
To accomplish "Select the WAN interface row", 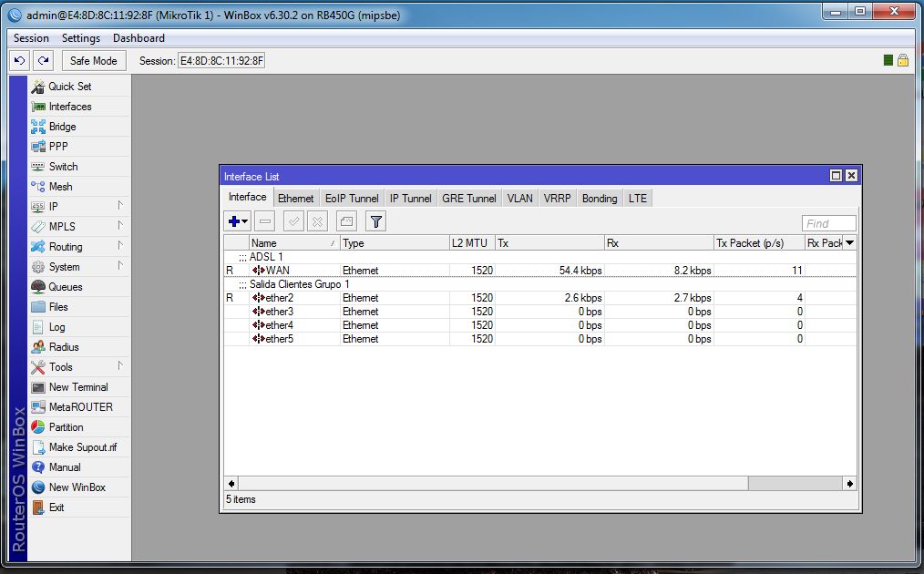I will (x=539, y=271).
